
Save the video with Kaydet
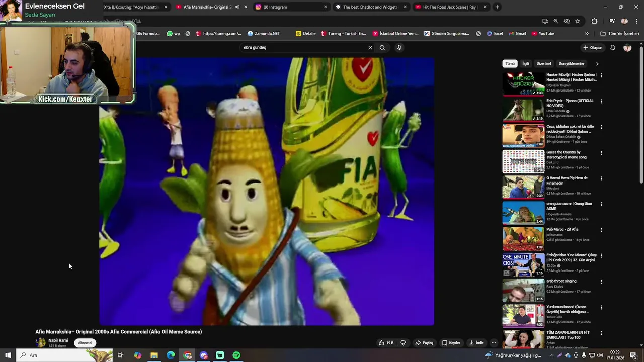tap(451, 343)
